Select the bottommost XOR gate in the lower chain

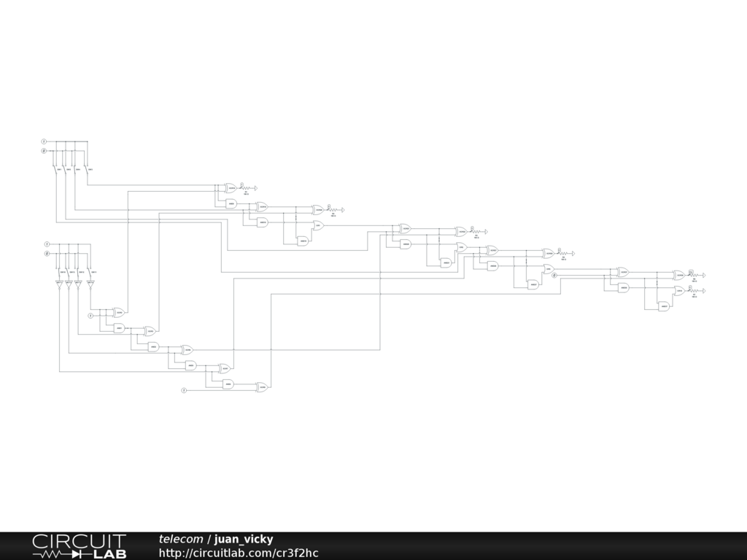point(262,387)
